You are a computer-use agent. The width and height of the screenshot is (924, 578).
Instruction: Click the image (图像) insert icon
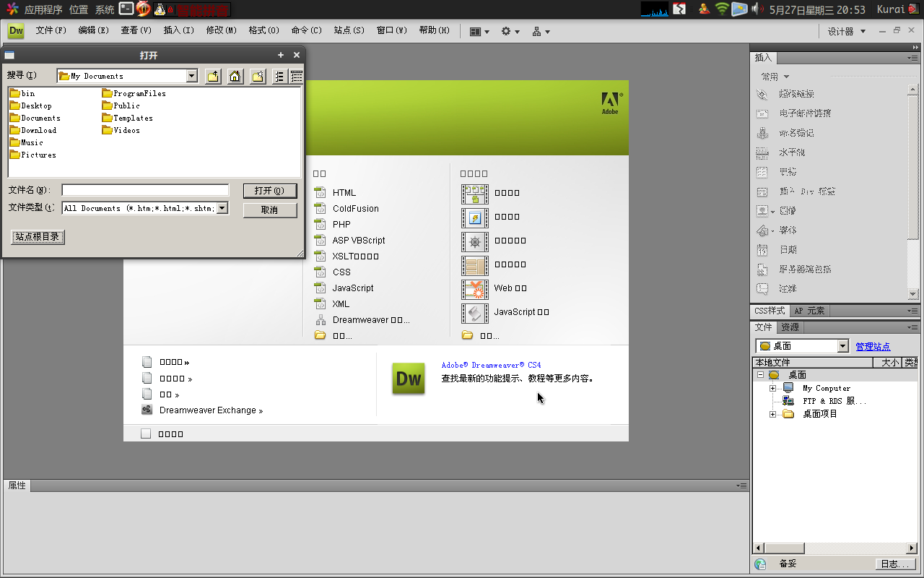coord(762,211)
